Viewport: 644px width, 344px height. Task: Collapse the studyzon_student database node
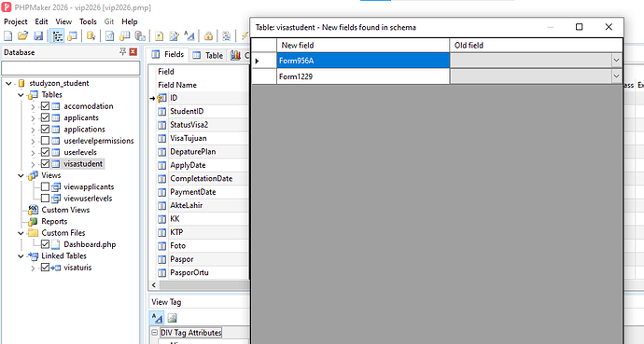click(8, 83)
